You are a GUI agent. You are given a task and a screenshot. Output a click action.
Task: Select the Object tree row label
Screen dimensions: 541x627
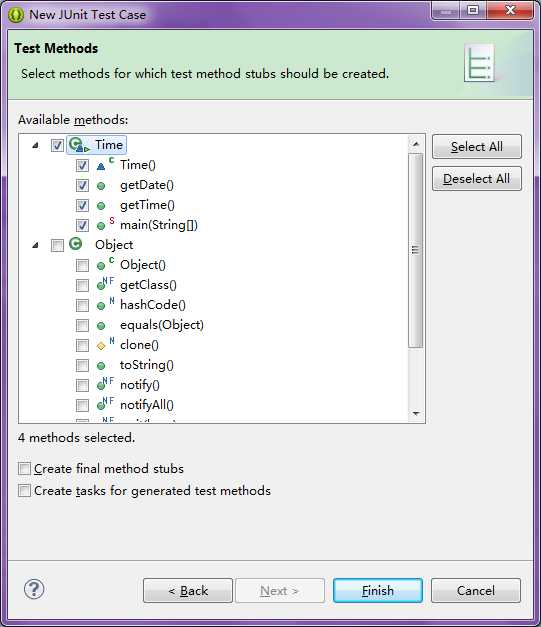click(114, 245)
